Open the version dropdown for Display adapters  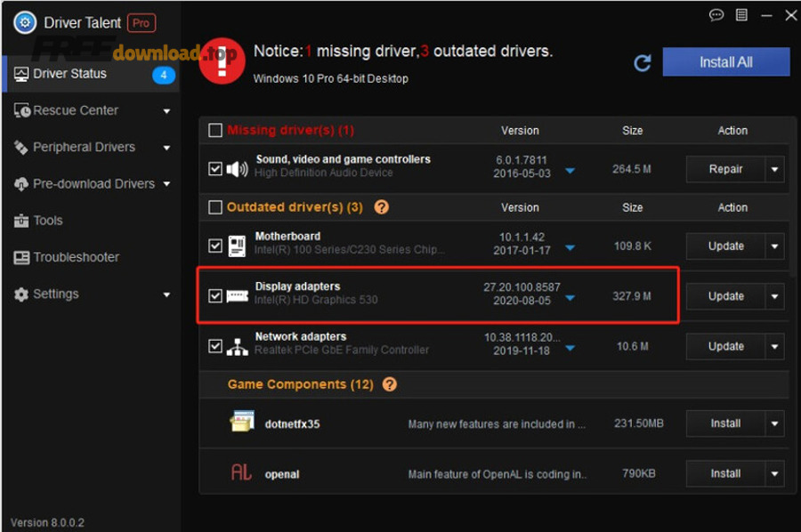point(570,298)
